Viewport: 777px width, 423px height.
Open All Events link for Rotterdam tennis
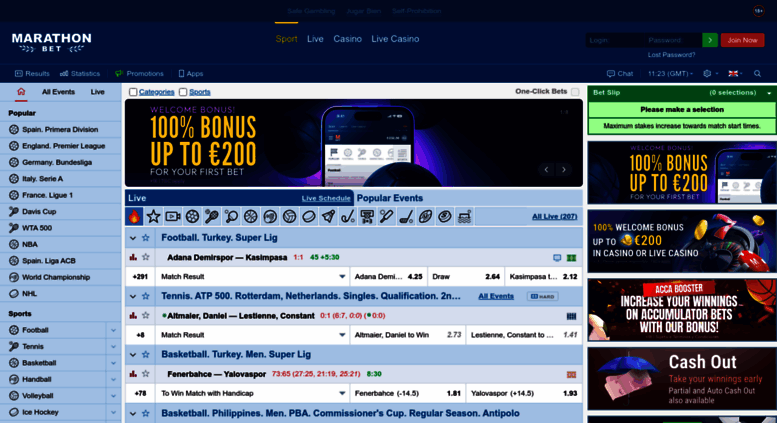[496, 296]
